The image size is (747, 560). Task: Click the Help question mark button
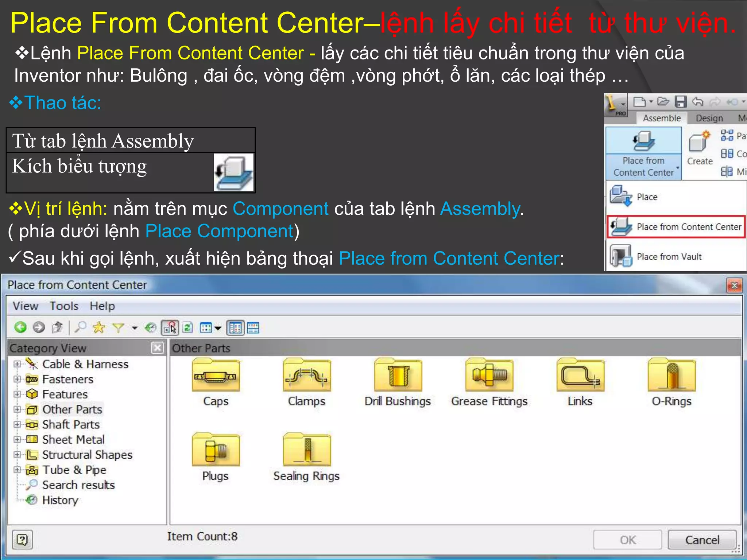pyautogui.click(x=22, y=539)
